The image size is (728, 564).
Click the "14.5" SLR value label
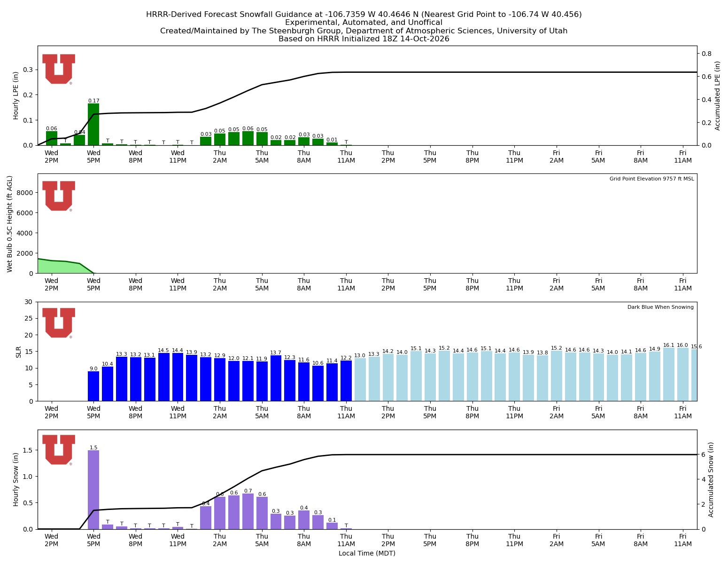pos(163,350)
